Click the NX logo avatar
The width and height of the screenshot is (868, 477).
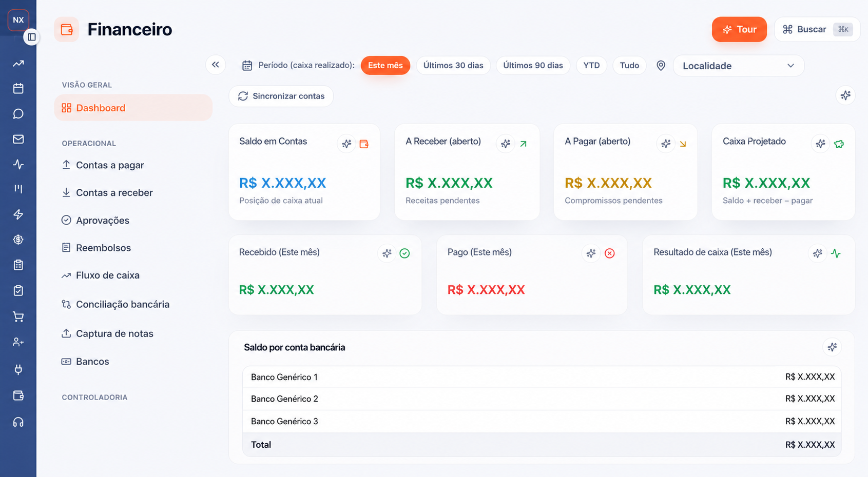(x=18, y=20)
